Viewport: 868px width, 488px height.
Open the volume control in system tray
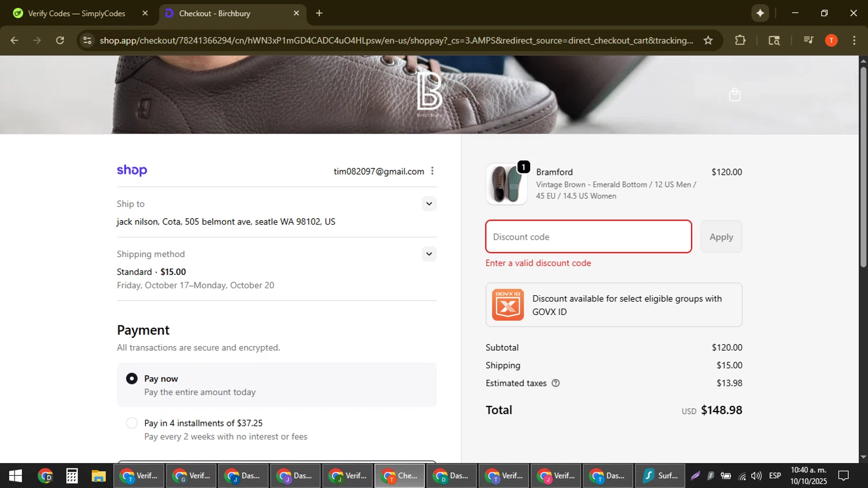[756, 476]
